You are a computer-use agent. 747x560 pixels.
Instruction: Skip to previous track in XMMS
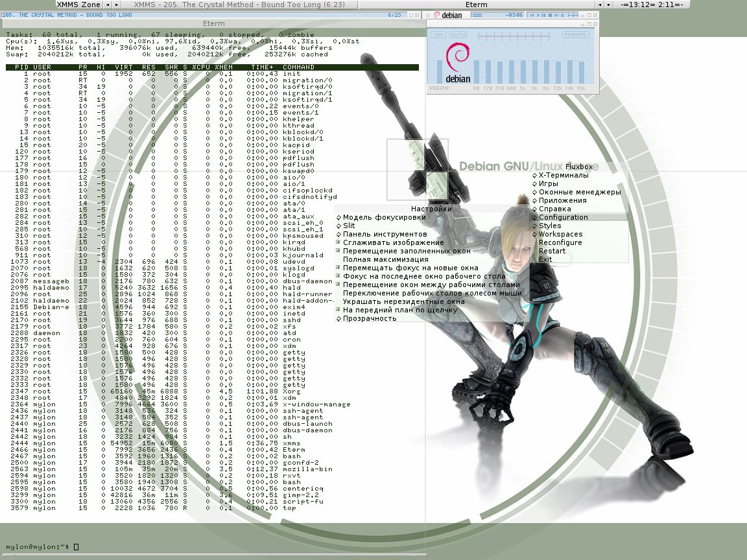coord(532,16)
